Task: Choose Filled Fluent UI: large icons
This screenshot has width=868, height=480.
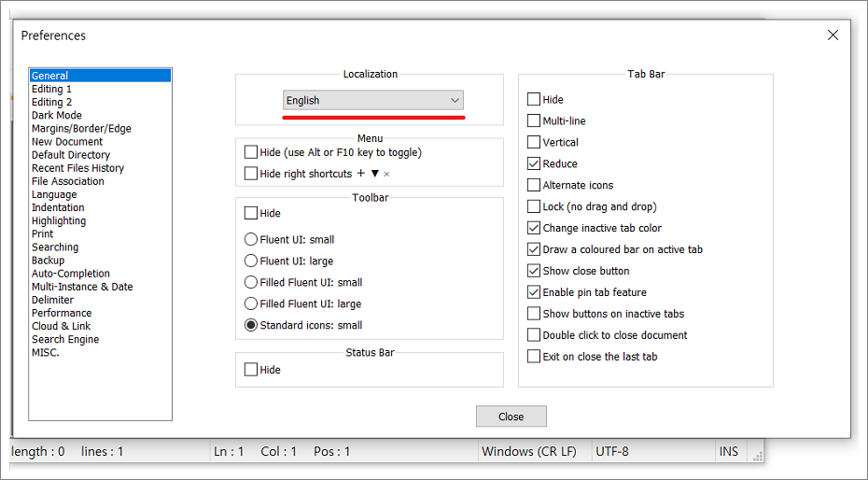Action: tap(251, 304)
